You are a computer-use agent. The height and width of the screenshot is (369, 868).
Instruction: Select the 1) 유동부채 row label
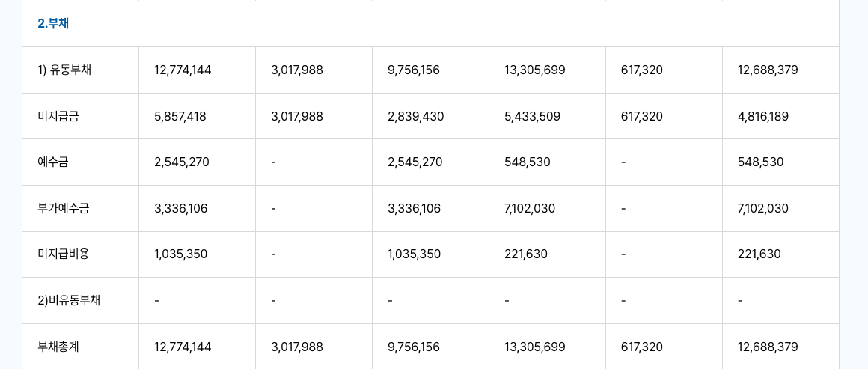pyautogui.click(x=64, y=70)
